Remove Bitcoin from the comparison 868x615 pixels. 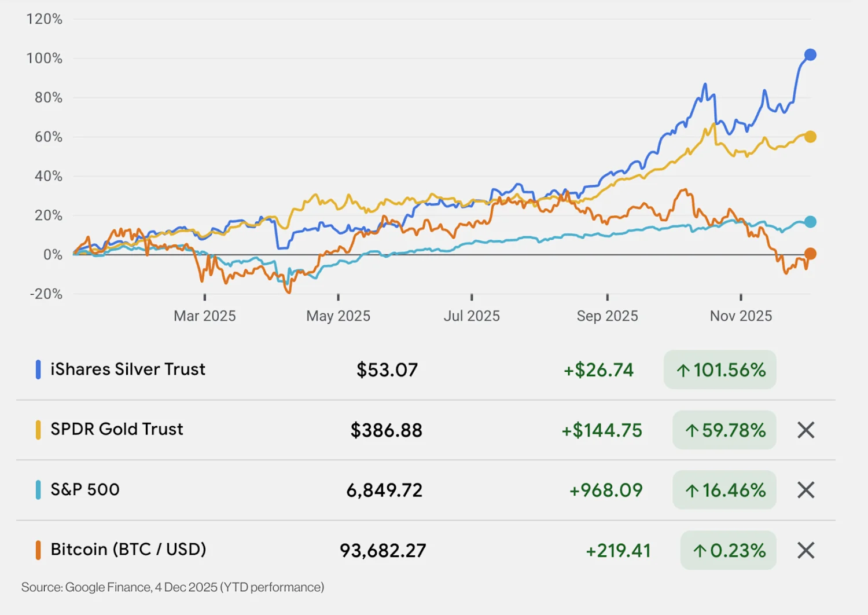pos(805,551)
